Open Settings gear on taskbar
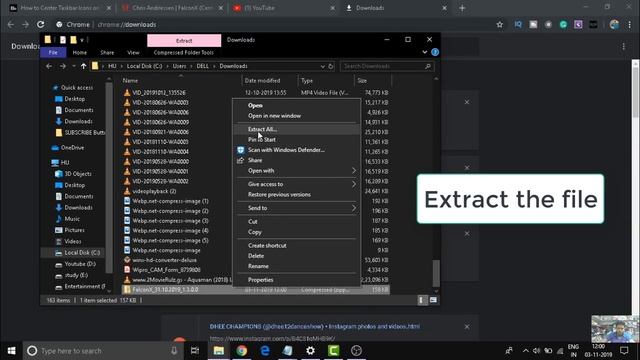Image resolution: width=640 pixels, height=360 pixels. point(310,351)
